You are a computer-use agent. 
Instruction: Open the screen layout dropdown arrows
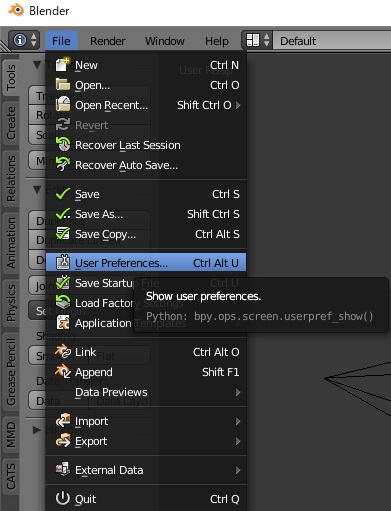[266, 40]
